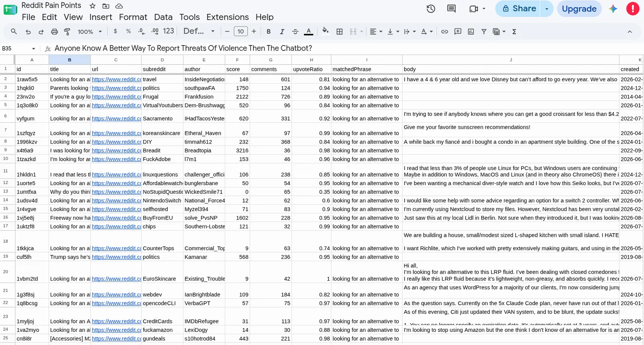Open the comments panel icon
This screenshot has width=644, height=345.
pos(452,8)
